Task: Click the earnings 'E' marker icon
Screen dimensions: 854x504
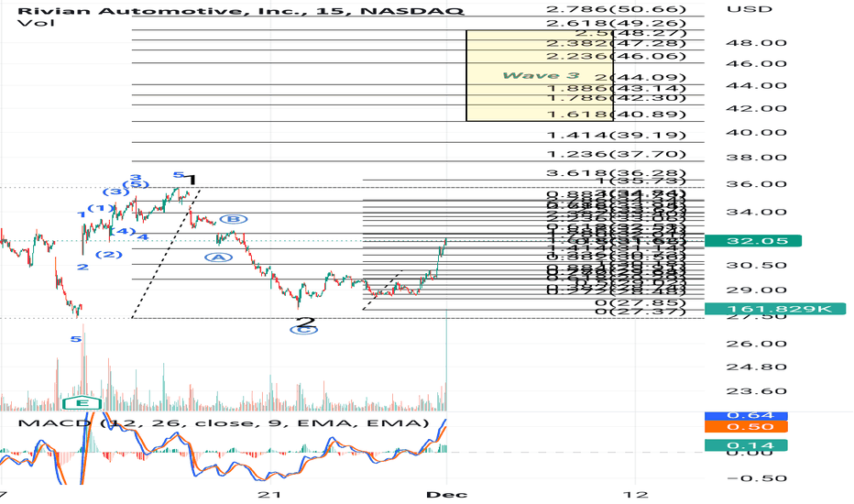Action: tap(82, 403)
